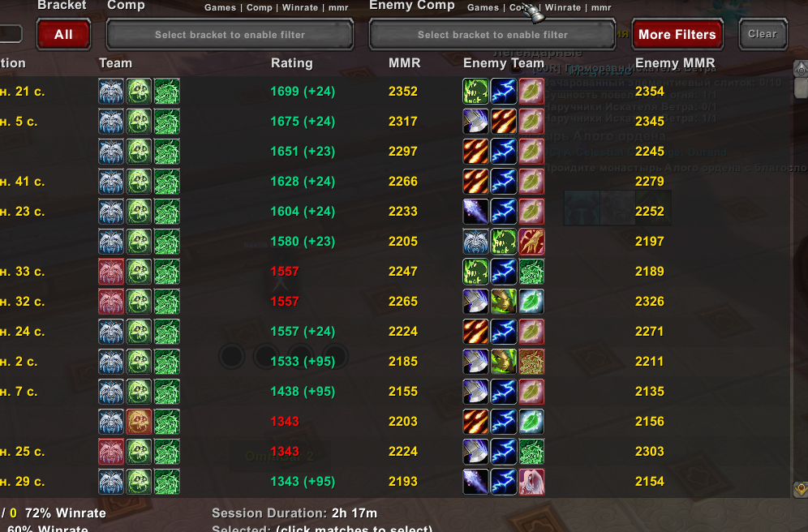Select the match row with rating 1628 (+24)
808x532 pixels.
[x=396, y=182]
